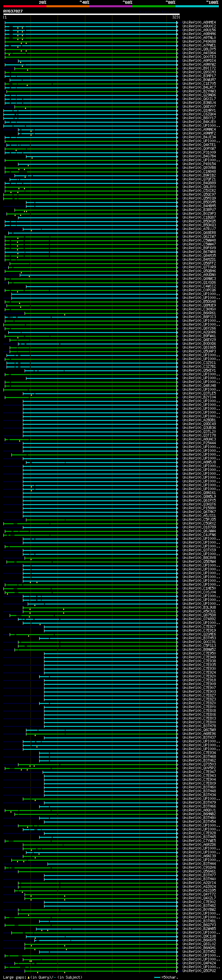
Task: Select hit label UniRef100_B6HNB2
Action: [x=199, y=814]
